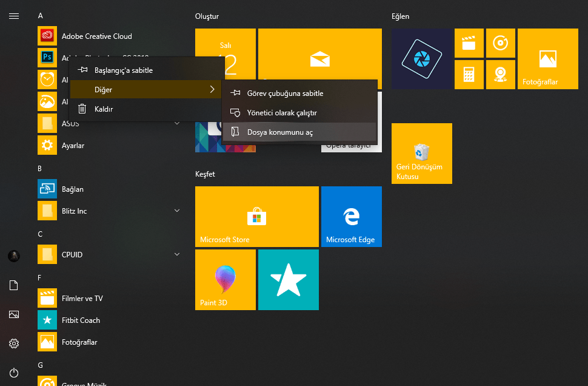Click Dosya konumunu aç
Screen dimensions: 588x386
tap(299, 132)
